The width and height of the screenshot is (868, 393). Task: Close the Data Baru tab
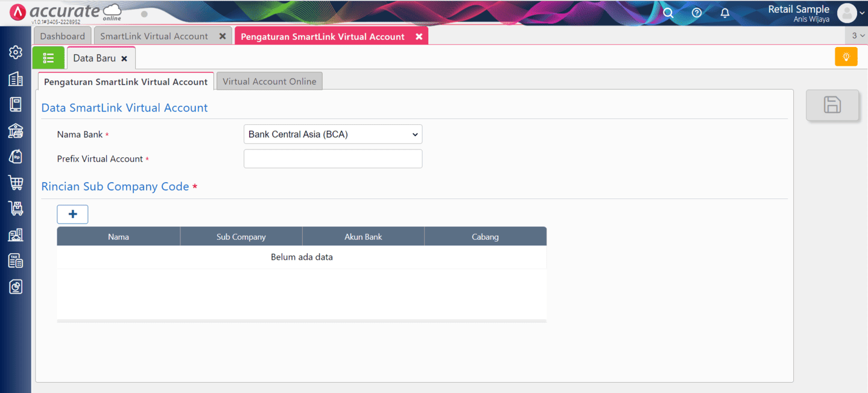point(124,58)
